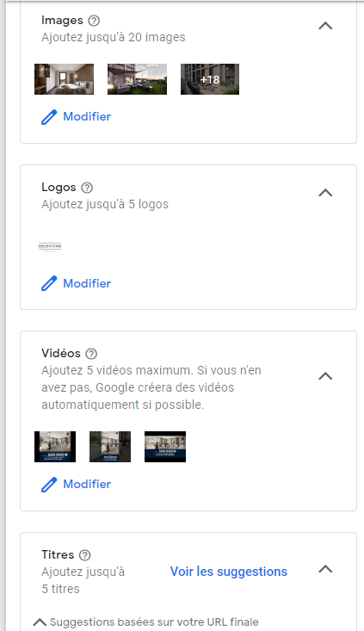Screen dimensions: 364x631
Task: Collapse suggestions basées sur votre URL finale
Action: point(40,622)
